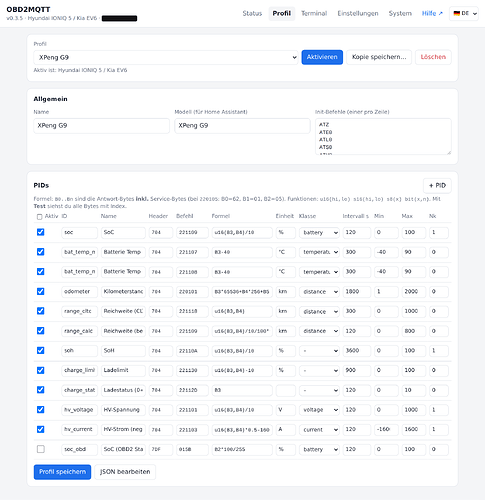Click the Ladelimit name field
This screenshot has width=485, height=500.
point(123,370)
